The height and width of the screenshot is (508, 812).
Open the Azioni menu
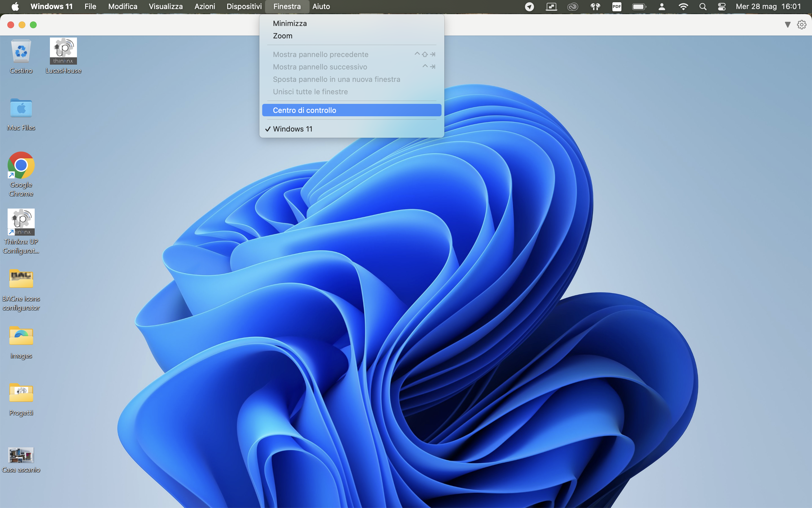click(205, 6)
